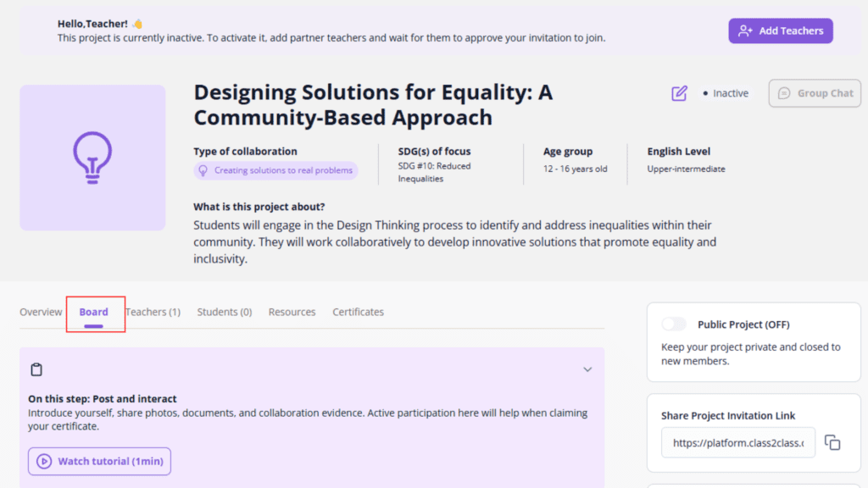Click the edit project pencil icon
The image size is (868, 488).
[679, 93]
